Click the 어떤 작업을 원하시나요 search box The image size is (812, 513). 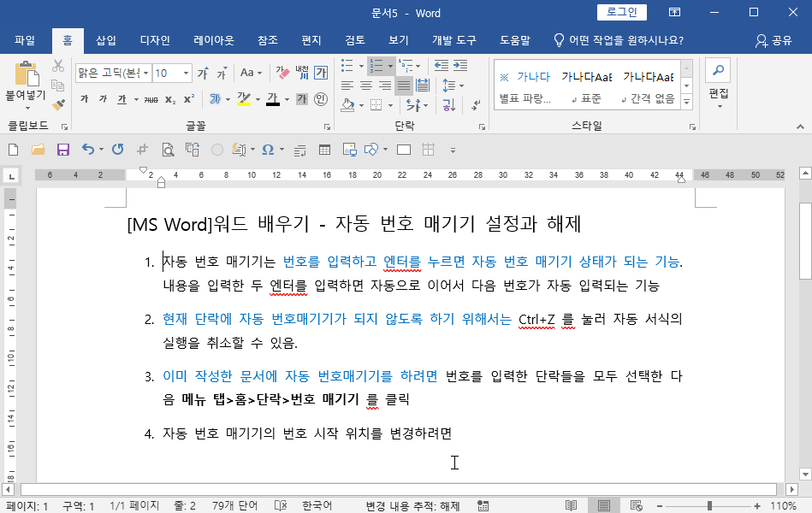click(x=619, y=40)
